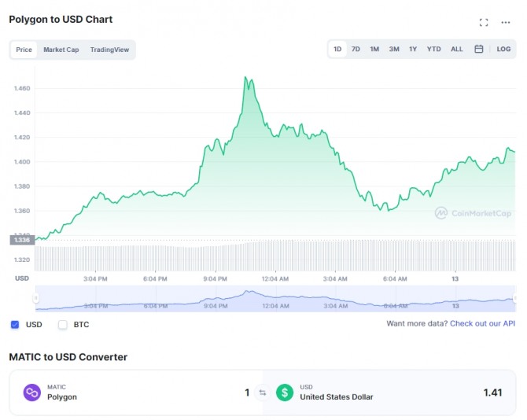Click the left handle of range slider
This screenshot has height=420, width=527.
(x=35, y=298)
